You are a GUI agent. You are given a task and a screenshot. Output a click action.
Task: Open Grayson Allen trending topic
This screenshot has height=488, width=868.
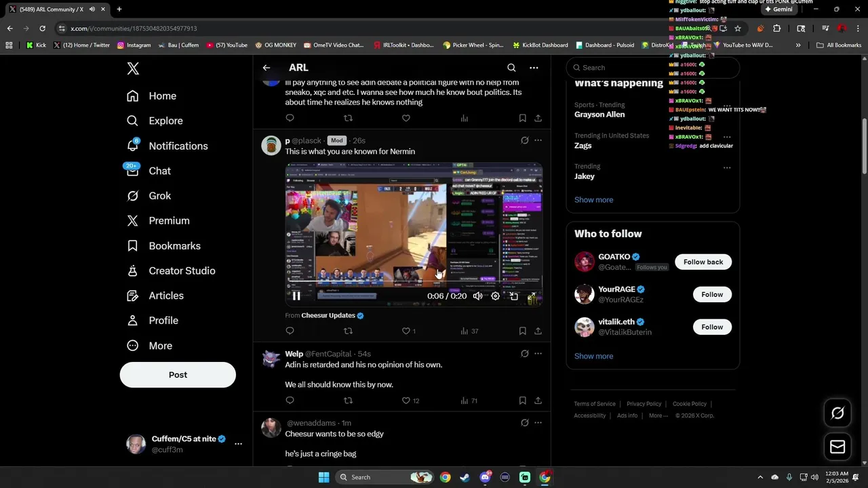tap(599, 115)
